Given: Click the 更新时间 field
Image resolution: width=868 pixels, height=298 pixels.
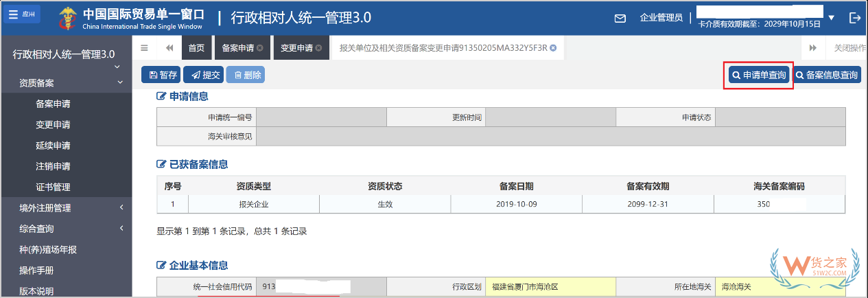Looking at the screenshot, I should (550, 117).
